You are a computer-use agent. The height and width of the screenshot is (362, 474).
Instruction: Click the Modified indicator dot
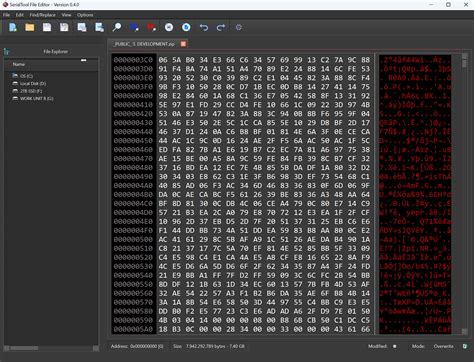(x=395, y=346)
